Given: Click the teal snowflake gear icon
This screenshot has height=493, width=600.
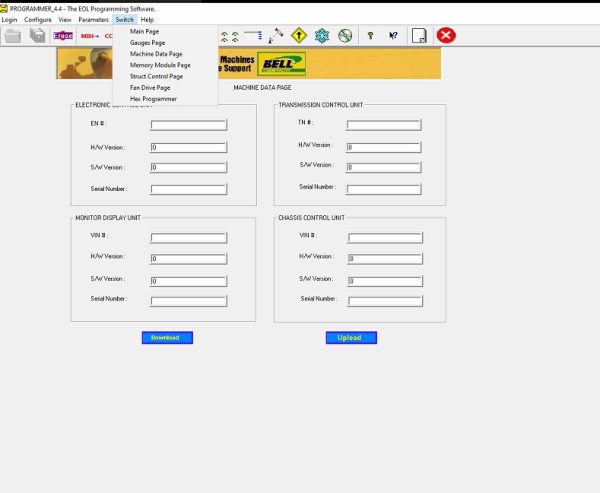Looking at the screenshot, I should [x=322, y=36].
